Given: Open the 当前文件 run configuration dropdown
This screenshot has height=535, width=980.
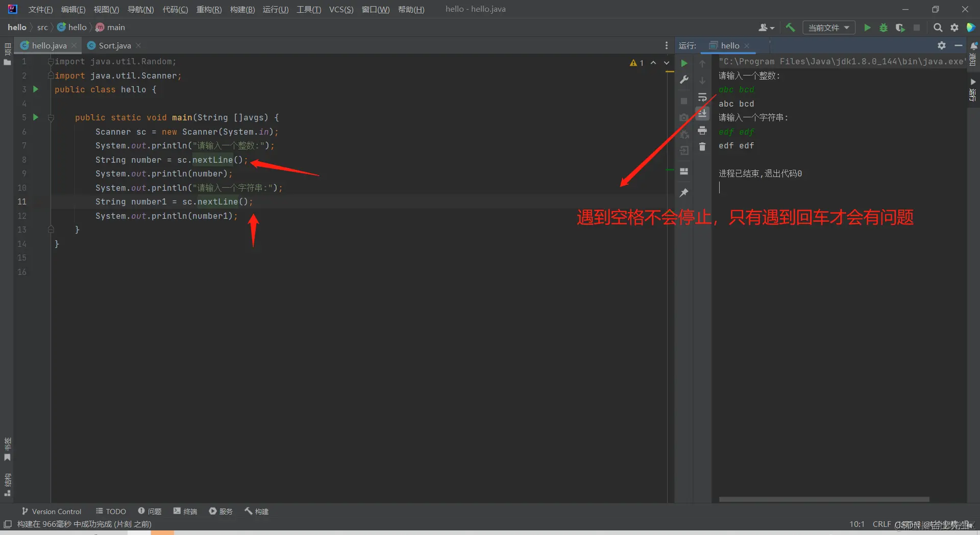Looking at the screenshot, I should pos(829,28).
